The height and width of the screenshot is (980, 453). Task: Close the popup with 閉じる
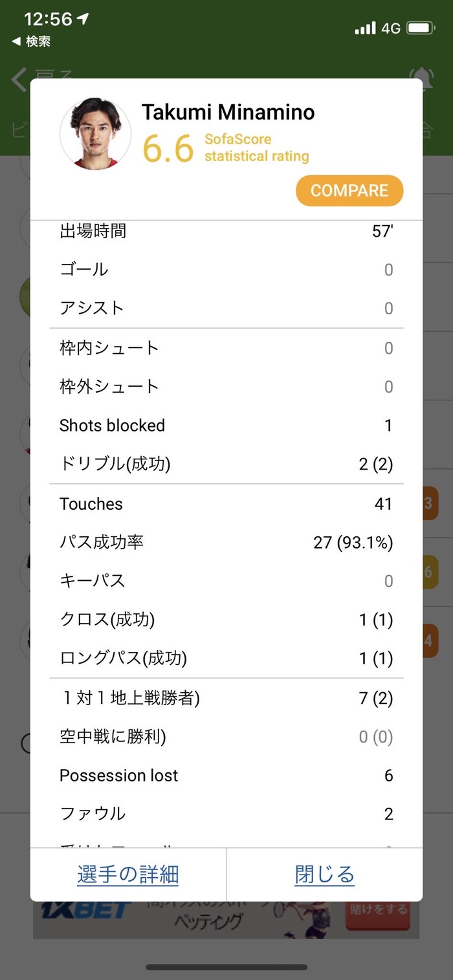point(324,875)
